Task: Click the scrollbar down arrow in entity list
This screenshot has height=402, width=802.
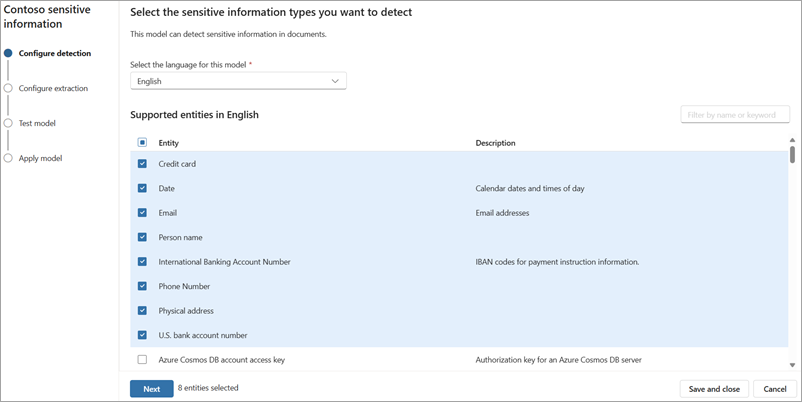Action: pos(793,365)
